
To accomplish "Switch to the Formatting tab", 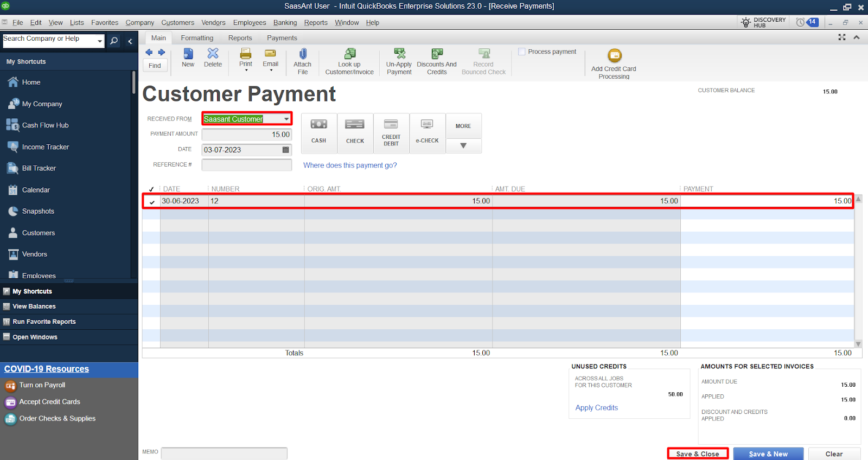I will coord(197,38).
